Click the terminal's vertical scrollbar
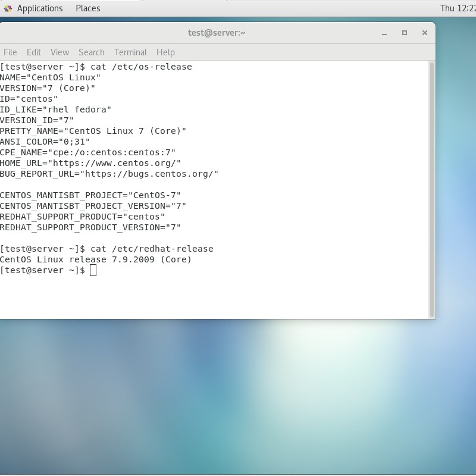 pyautogui.click(x=432, y=190)
